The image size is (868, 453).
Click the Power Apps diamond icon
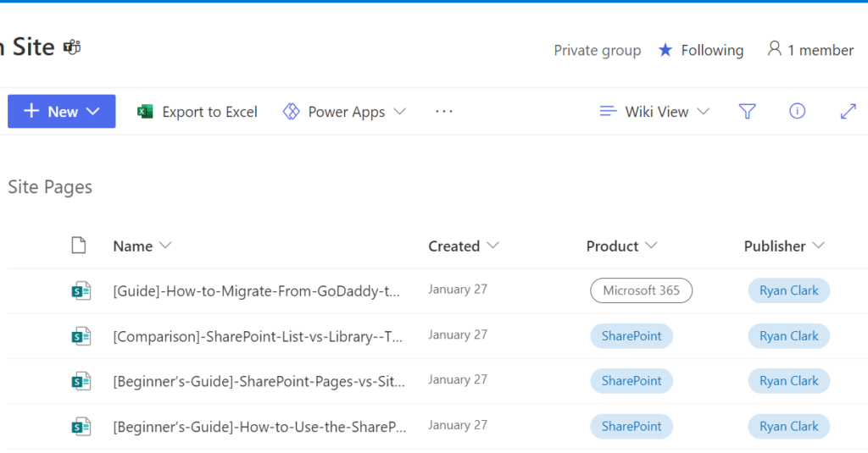(292, 112)
